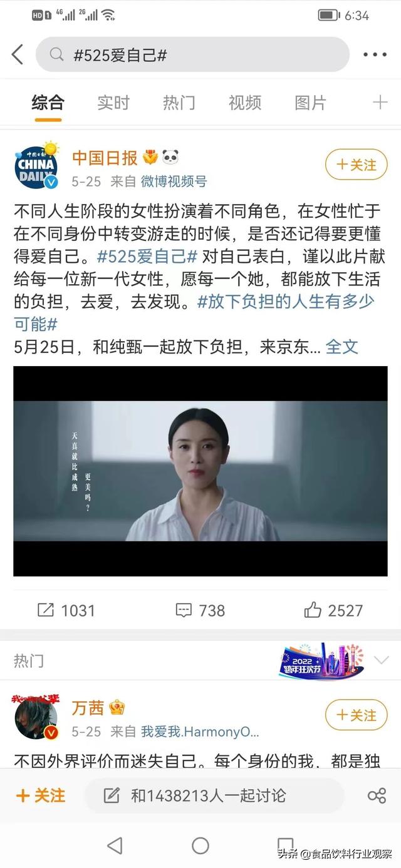Expand post with 全文 link
401x868 pixels.
(342, 346)
